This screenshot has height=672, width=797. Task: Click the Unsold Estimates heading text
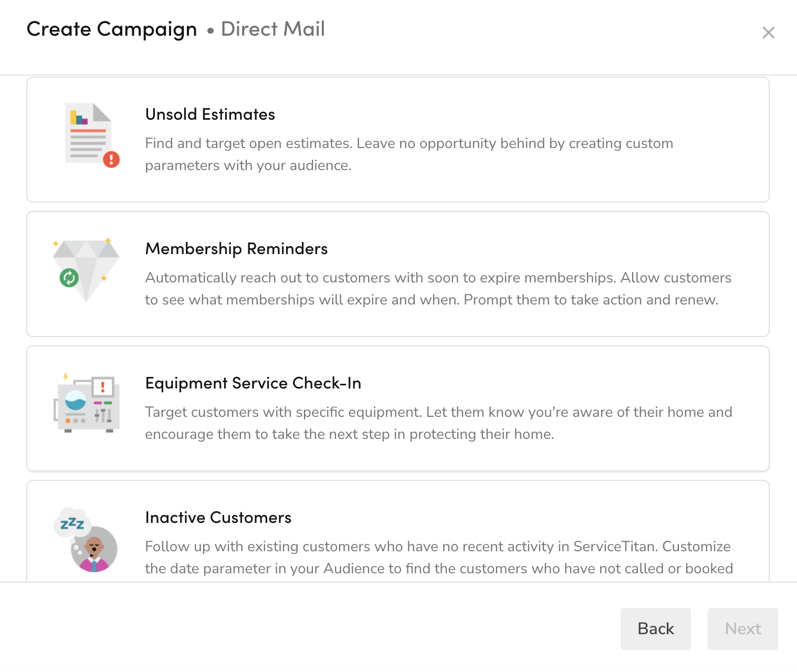[210, 114]
